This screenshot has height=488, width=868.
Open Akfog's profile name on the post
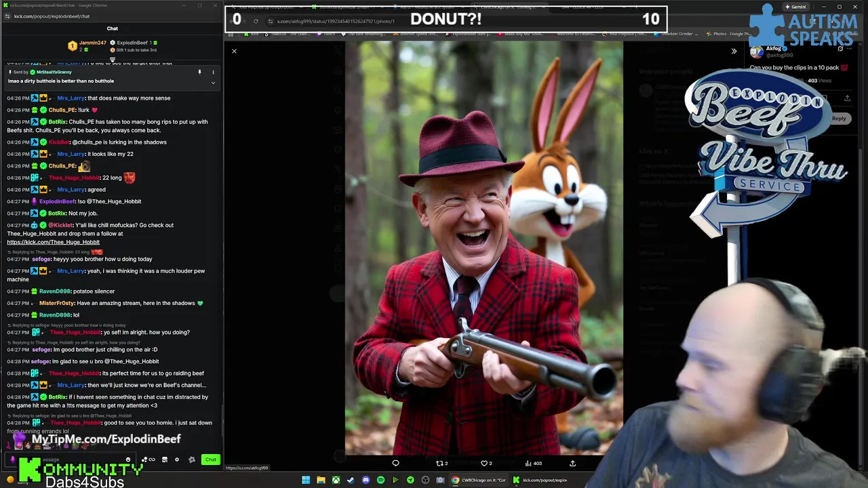click(x=774, y=49)
